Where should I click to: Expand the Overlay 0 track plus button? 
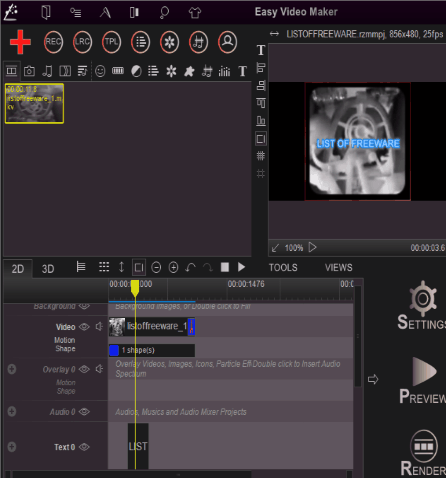12,369
